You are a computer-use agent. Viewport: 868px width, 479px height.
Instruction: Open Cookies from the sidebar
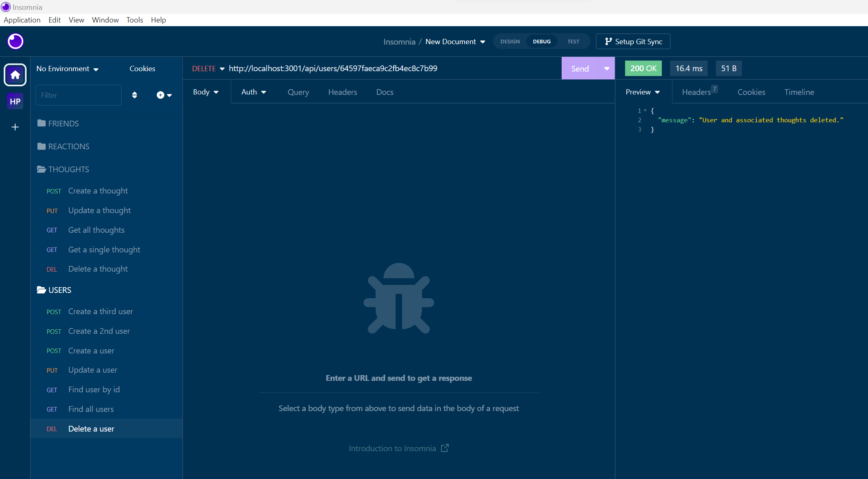(142, 68)
